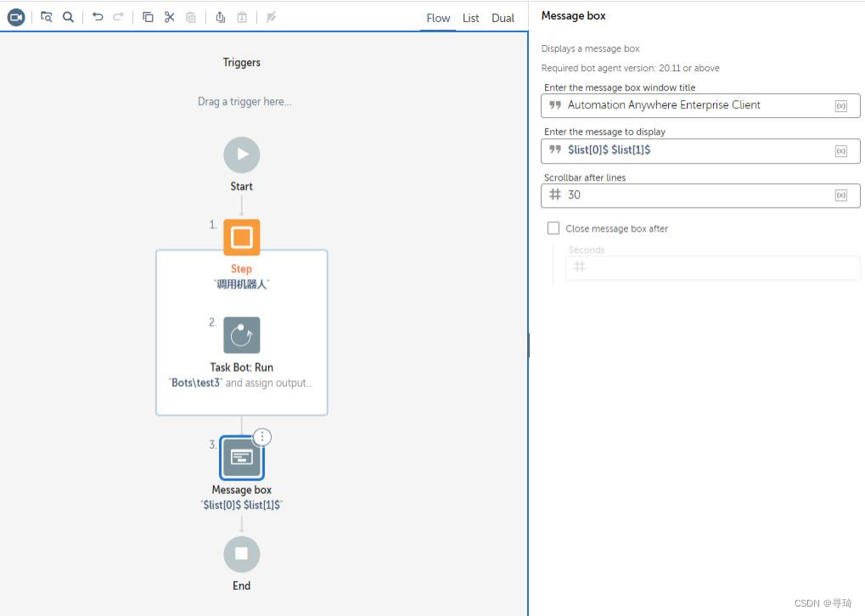This screenshot has width=865, height=616.
Task: Click the Seconds input field
Action: 711,266
